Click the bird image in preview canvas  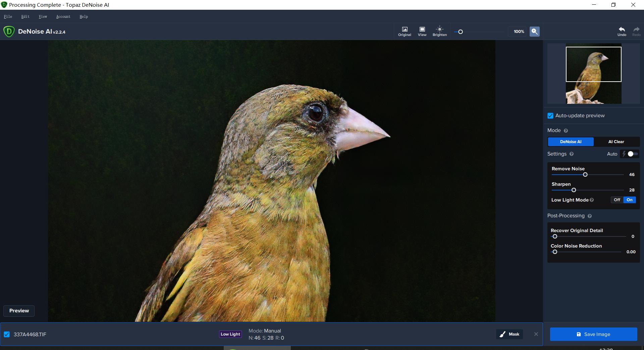coord(271,181)
